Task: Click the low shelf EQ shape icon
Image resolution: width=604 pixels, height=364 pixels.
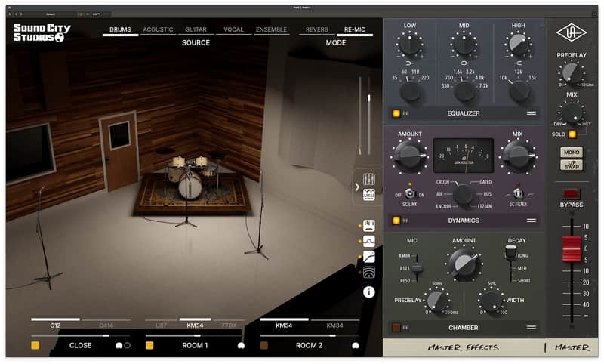Action: pyautogui.click(x=409, y=63)
